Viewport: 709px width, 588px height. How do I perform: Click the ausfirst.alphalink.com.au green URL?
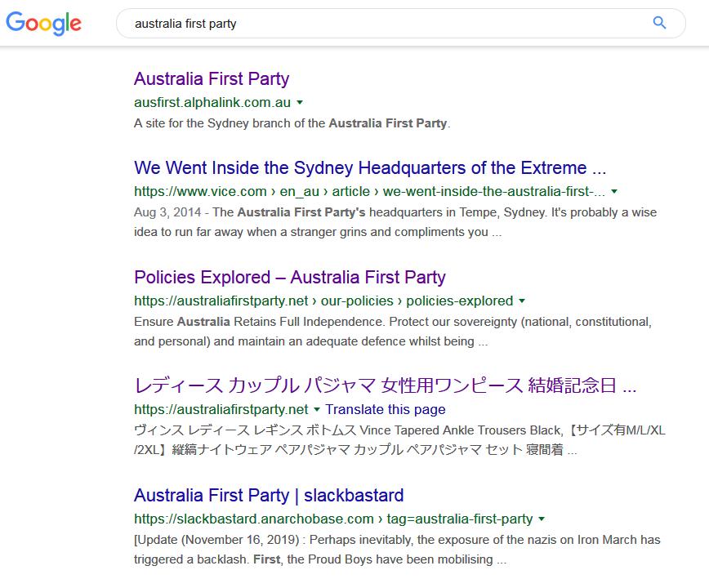pyautogui.click(x=212, y=103)
